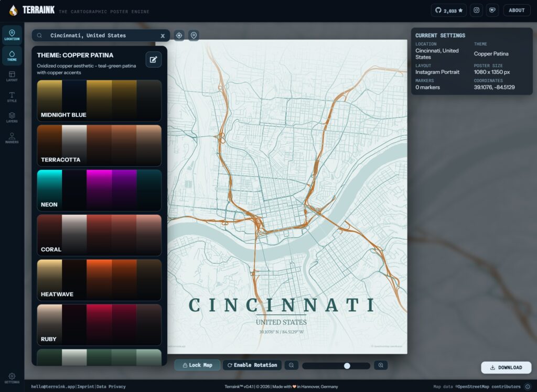Screen dimensions: 537x392
Task: Click the zoom out magnifier icon
Action: [x=291, y=365]
